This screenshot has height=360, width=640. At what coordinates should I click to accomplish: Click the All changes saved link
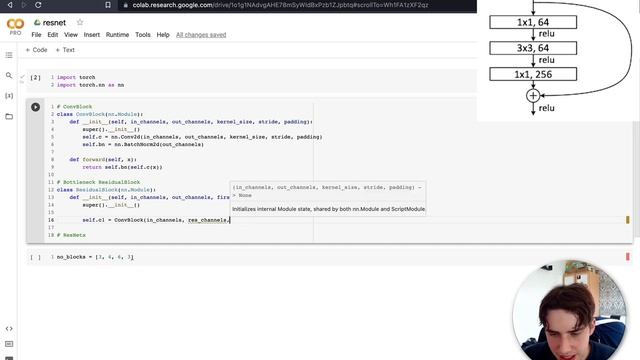[x=201, y=35]
